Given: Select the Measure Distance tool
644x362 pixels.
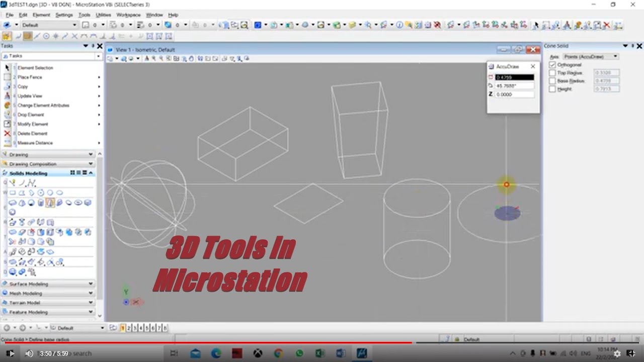Looking at the screenshot, I should (x=35, y=143).
